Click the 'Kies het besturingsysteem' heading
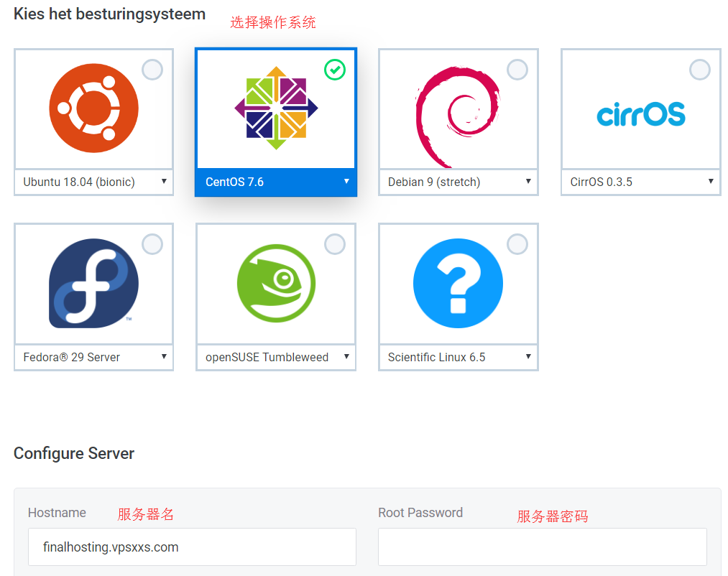 point(109,14)
